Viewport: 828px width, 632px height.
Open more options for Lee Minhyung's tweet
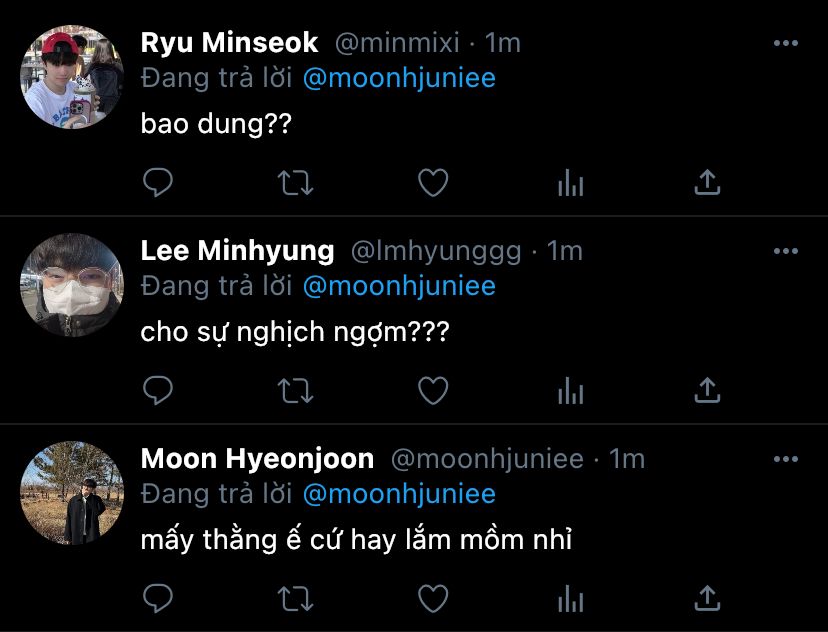pos(787,251)
